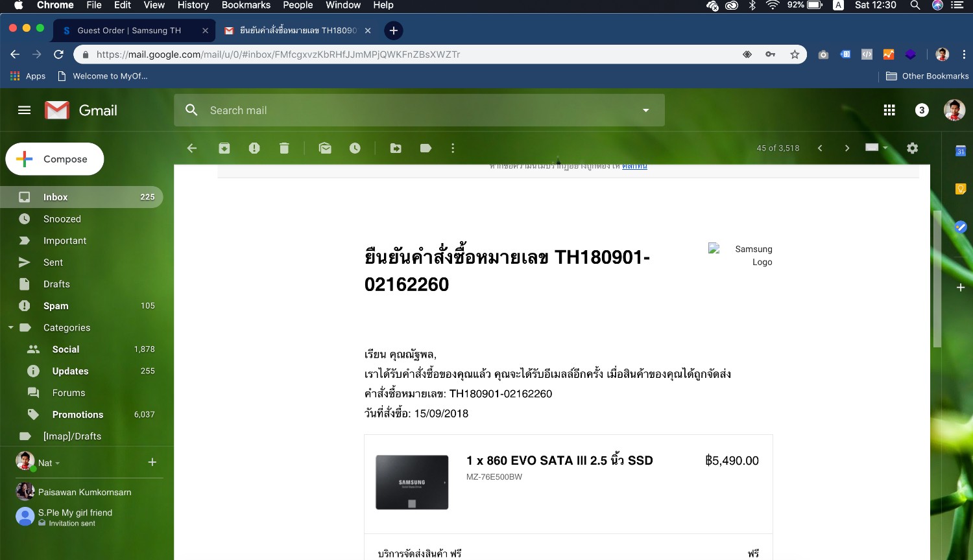This screenshot has height=560, width=973.
Task: Open the Other Bookmarks folder
Action: coord(928,76)
